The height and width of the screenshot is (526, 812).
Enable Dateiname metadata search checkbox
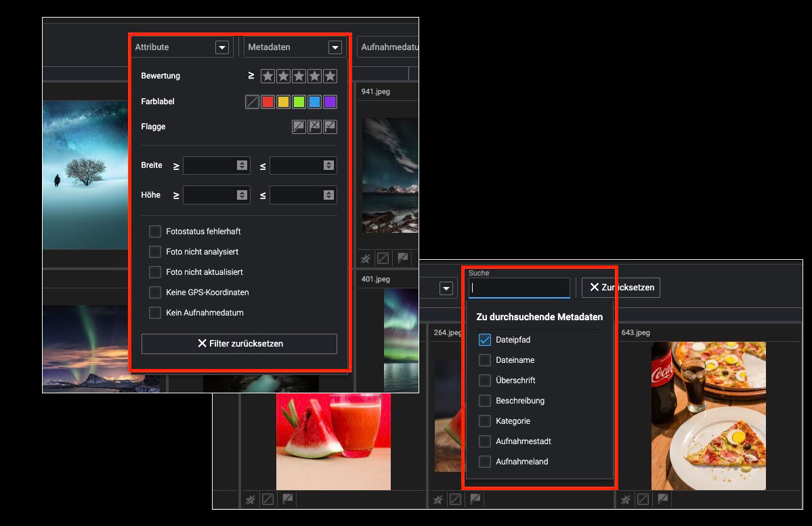[x=485, y=360]
